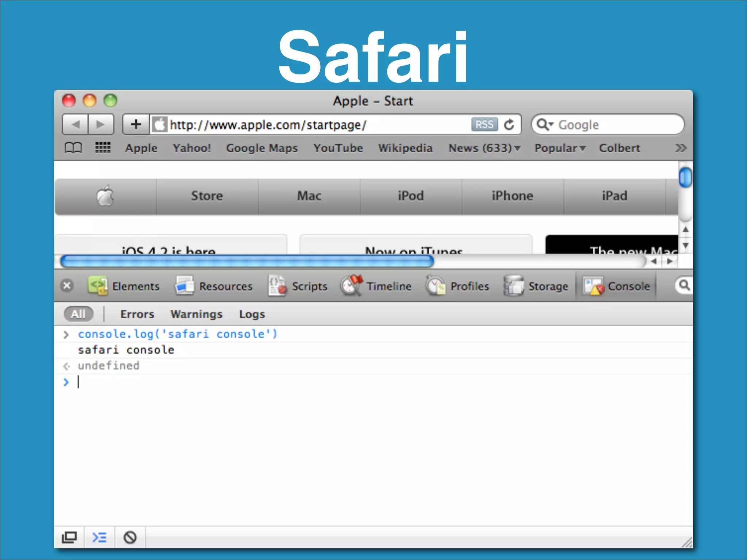This screenshot has height=560, width=747.
Task: Open the Yahoo! bookmark
Action: click(191, 148)
